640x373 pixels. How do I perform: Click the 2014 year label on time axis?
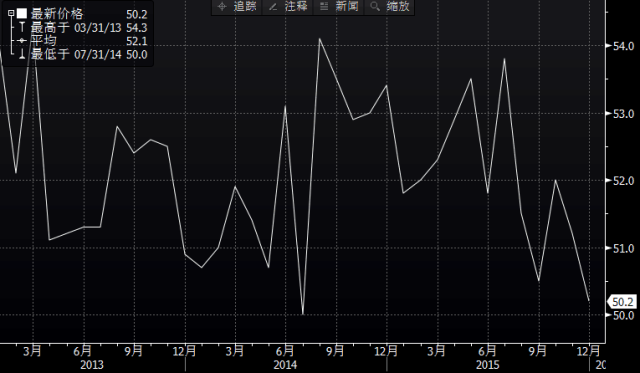click(x=285, y=364)
